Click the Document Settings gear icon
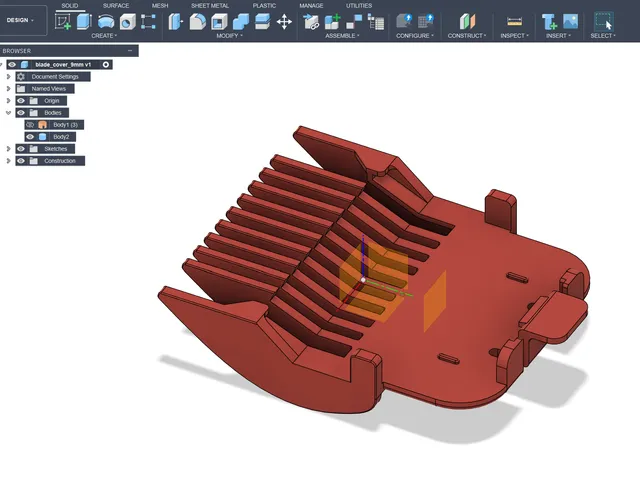640x480 pixels. click(x=21, y=77)
